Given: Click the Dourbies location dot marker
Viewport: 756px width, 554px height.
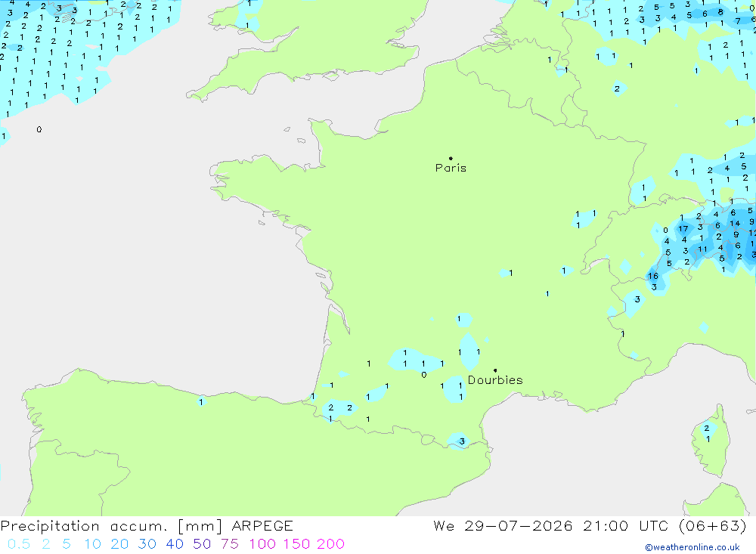Looking at the screenshot, I should point(495,370).
